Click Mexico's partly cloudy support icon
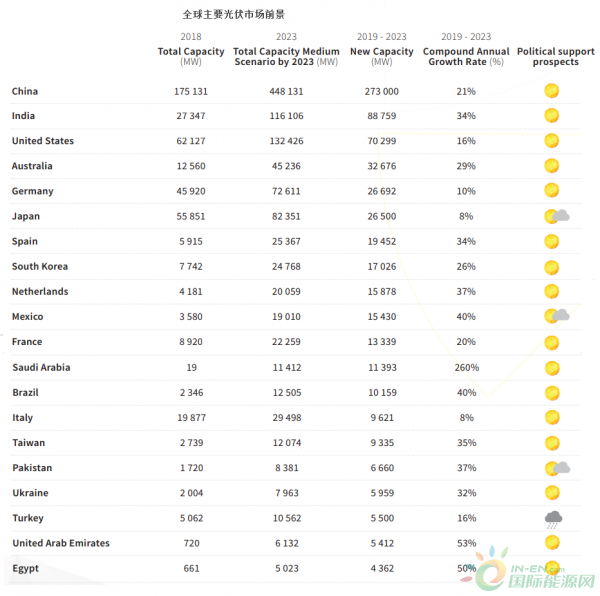The height and width of the screenshot is (596, 600). click(556, 316)
